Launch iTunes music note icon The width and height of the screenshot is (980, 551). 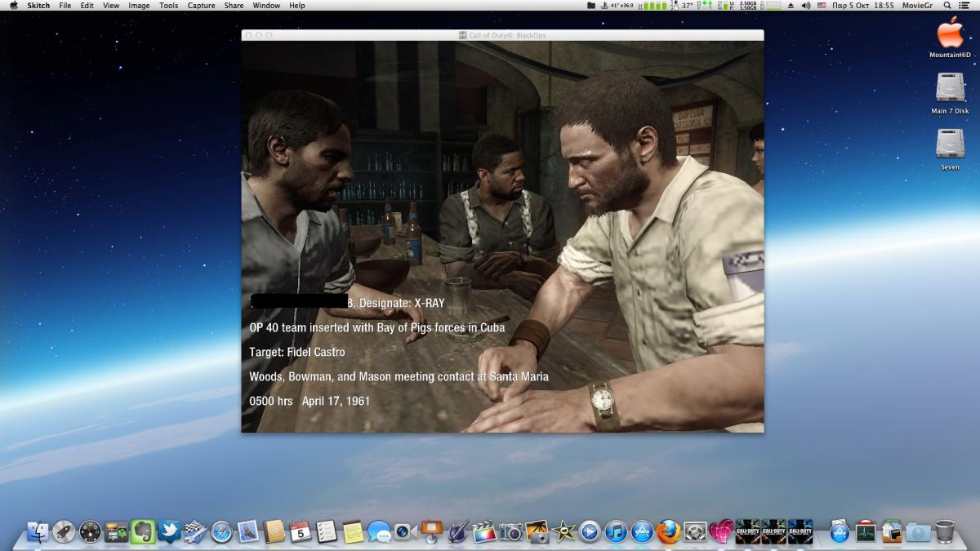pos(616,532)
